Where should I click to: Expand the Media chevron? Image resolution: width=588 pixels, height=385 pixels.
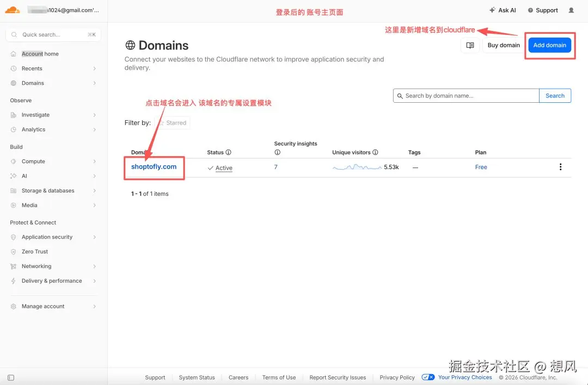click(95, 205)
